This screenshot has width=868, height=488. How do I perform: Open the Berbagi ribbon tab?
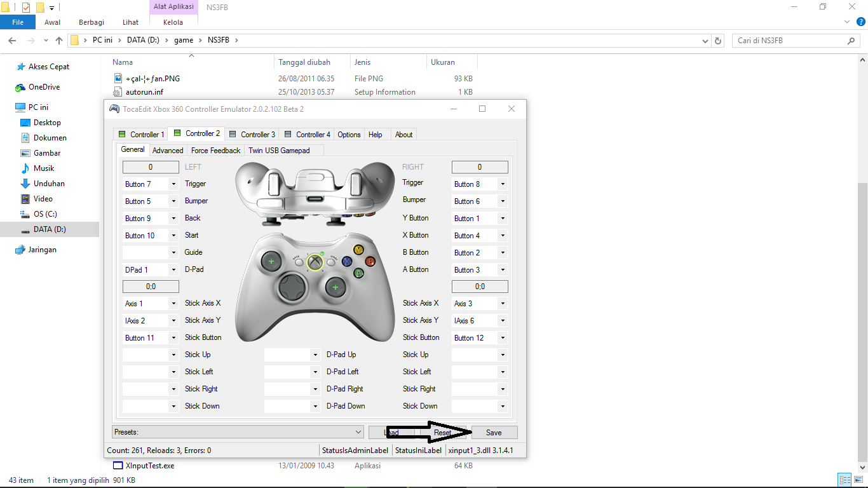[92, 22]
